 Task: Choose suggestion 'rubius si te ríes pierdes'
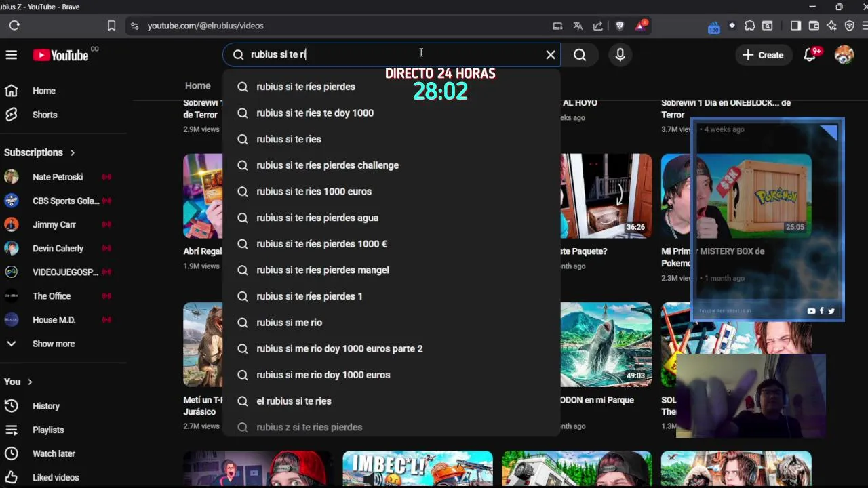coord(391,87)
